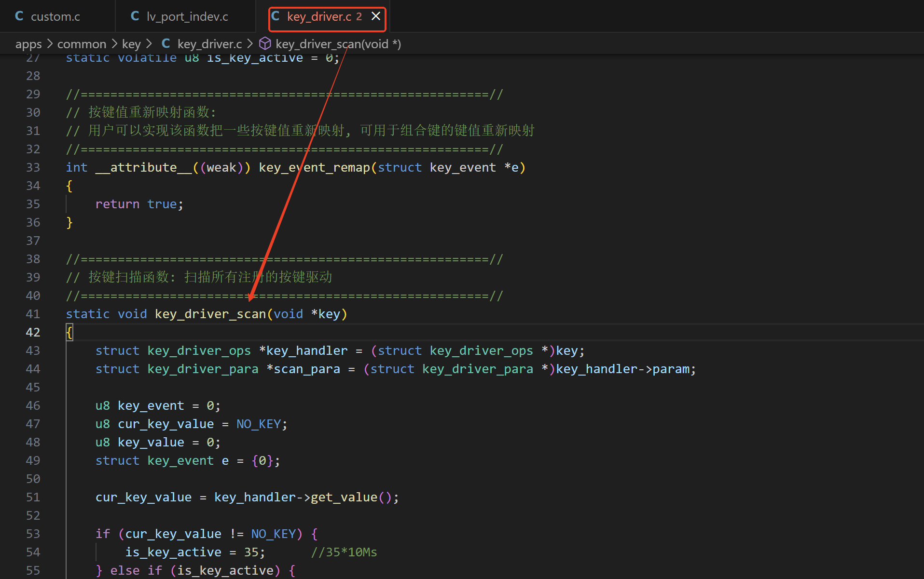Open key_driver_scan(void *) breadcrumb symbol

(338, 44)
